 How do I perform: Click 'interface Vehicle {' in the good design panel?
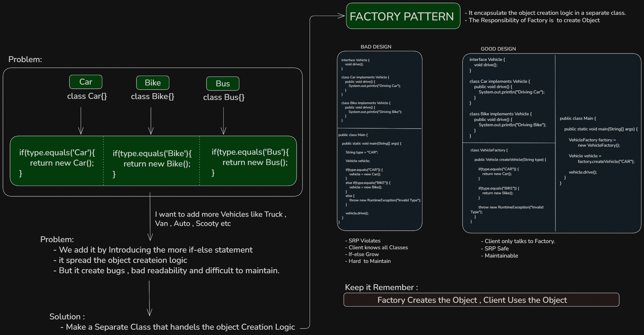(487, 59)
